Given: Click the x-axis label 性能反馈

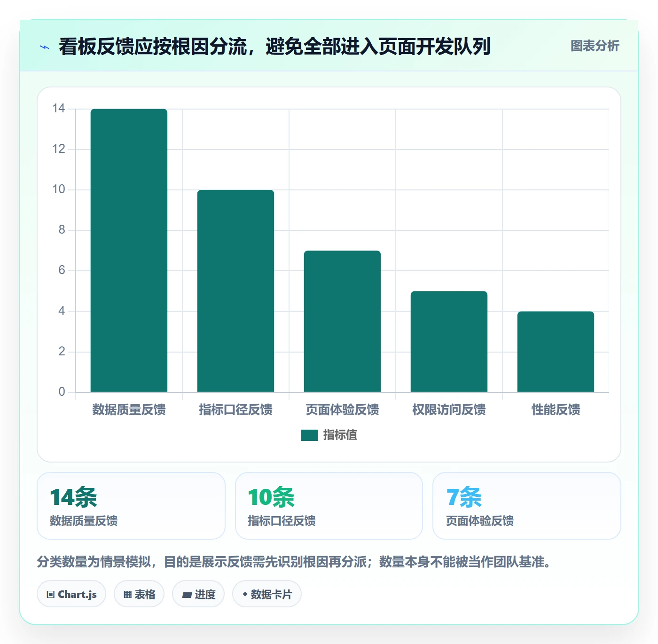Looking at the screenshot, I should pyautogui.click(x=556, y=409).
